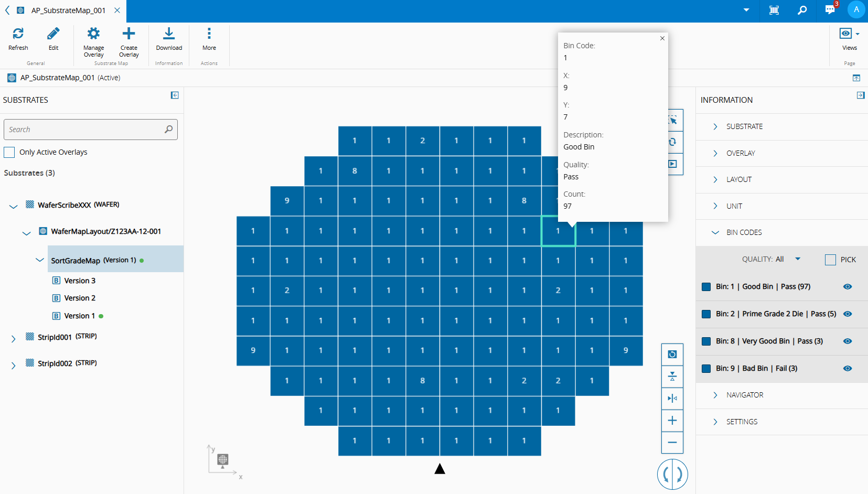Open the More actions menu

(209, 34)
